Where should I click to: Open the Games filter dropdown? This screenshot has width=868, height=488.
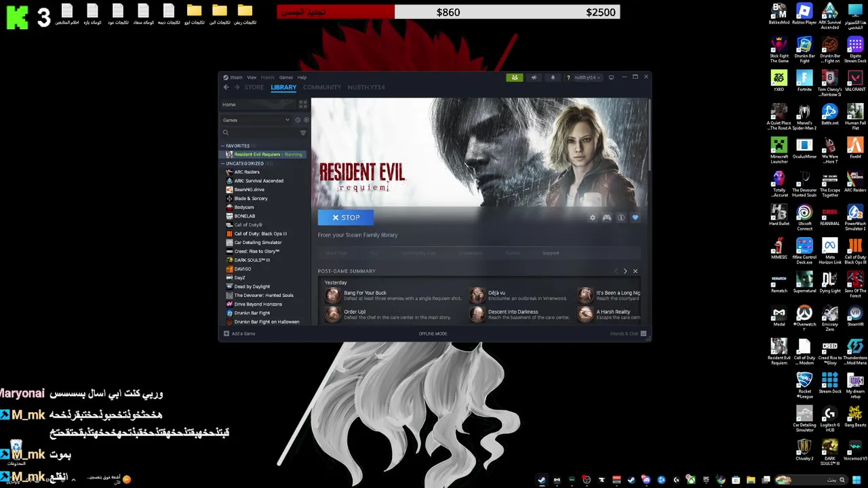pyautogui.click(x=256, y=120)
